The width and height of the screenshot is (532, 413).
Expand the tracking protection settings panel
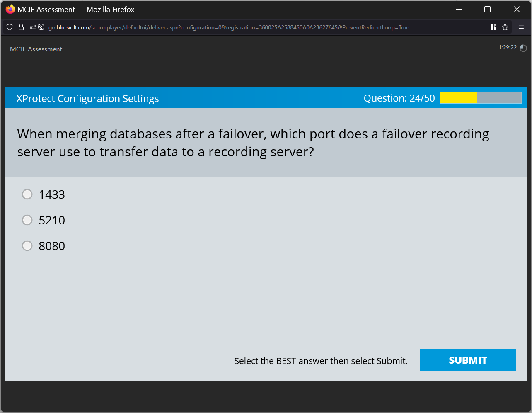tap(9, 27)
